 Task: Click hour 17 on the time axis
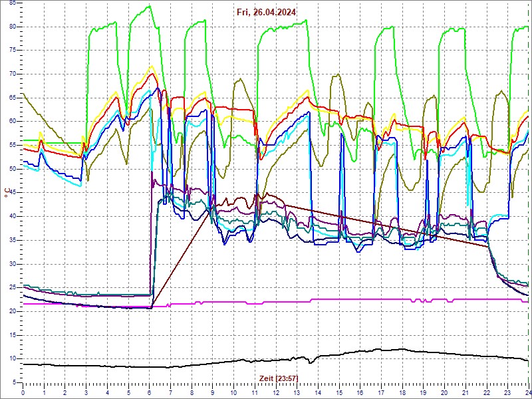pos(381,392)
